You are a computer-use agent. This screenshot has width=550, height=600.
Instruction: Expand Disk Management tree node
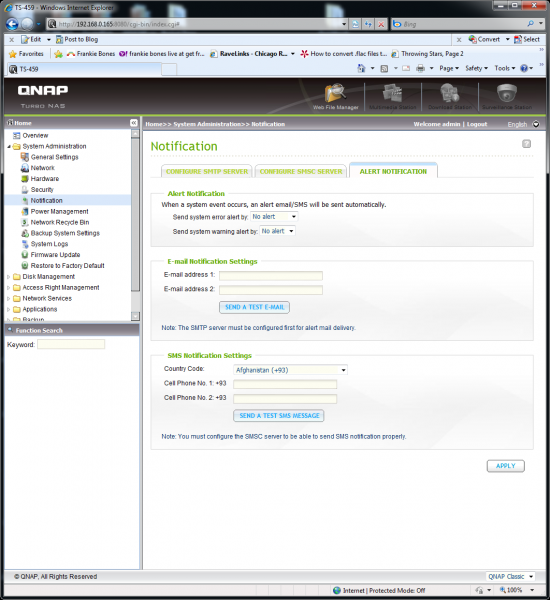(x=8, y=277)
